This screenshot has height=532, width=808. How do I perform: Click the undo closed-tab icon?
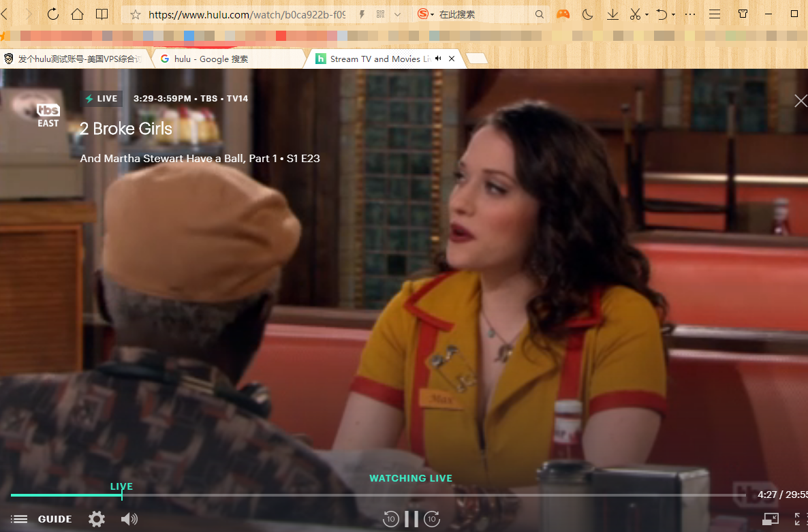tap(662, 14)
